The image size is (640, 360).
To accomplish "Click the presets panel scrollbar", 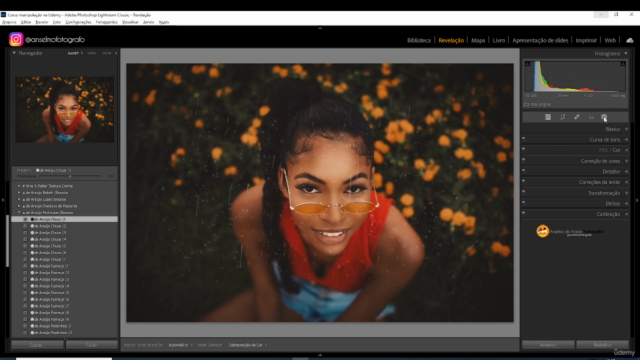I will coord(7,241).
